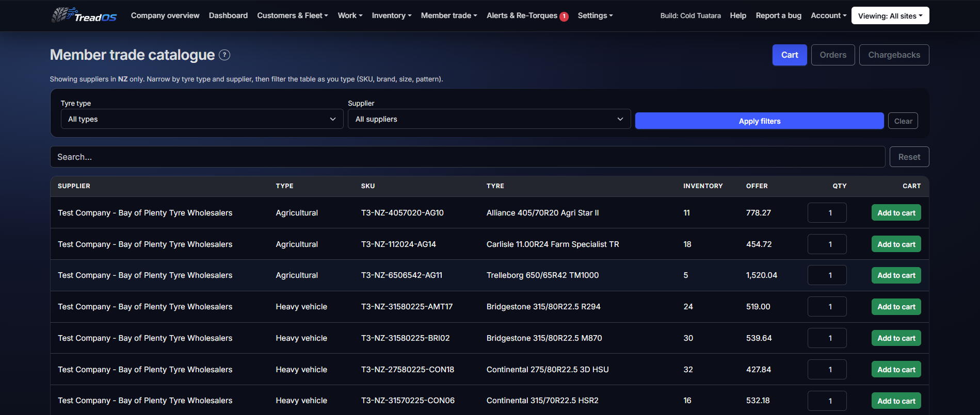
Task: Click the Reset button
Action: (909, 157)
